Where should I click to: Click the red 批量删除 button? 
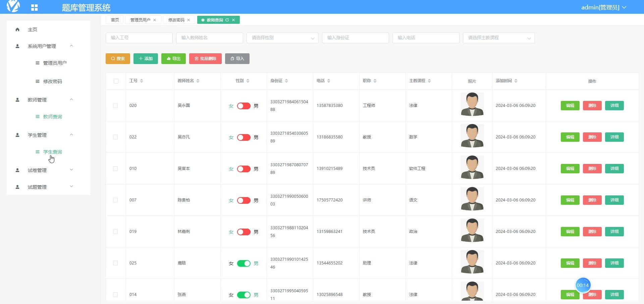(x=205, y=59)
